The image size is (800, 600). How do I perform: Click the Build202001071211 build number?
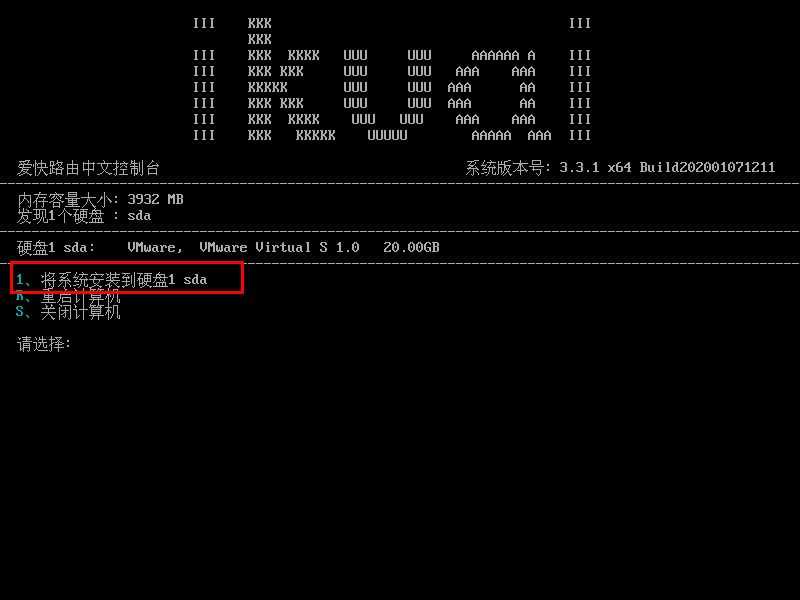pyautogui.click(x=707, y=167)
